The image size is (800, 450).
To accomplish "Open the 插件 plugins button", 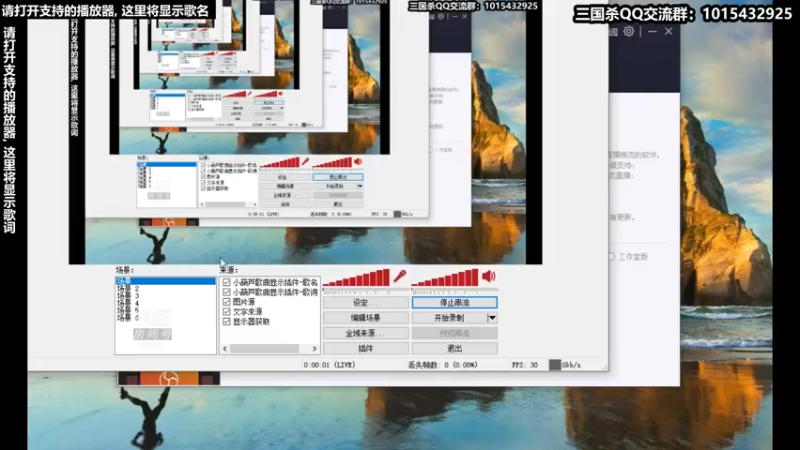I will pyautogui.click(x=366, y=348).
